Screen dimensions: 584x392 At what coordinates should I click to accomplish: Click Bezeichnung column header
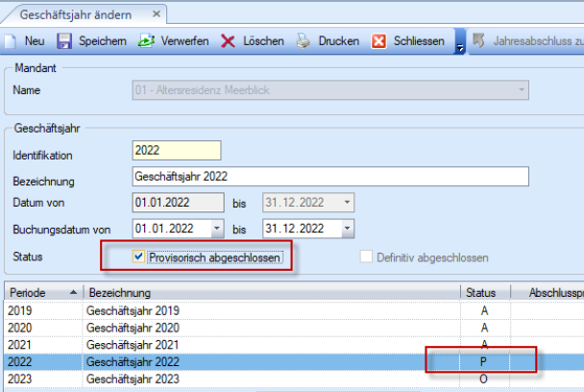pos(272,292)
